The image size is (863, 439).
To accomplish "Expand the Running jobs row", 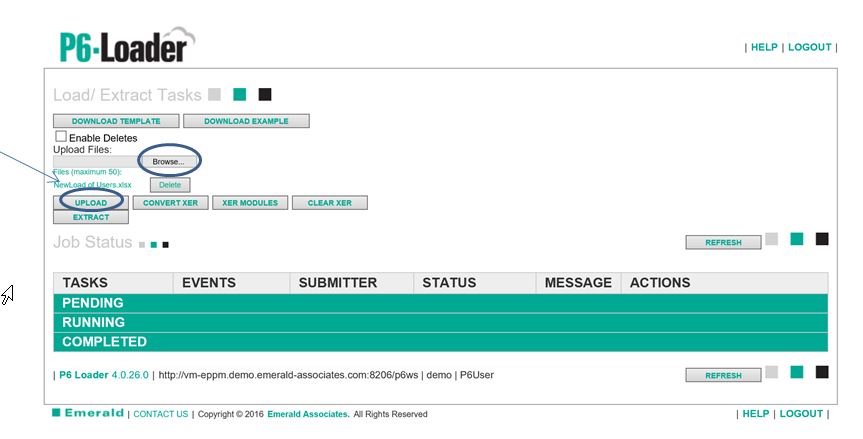I will click(93, 322).
